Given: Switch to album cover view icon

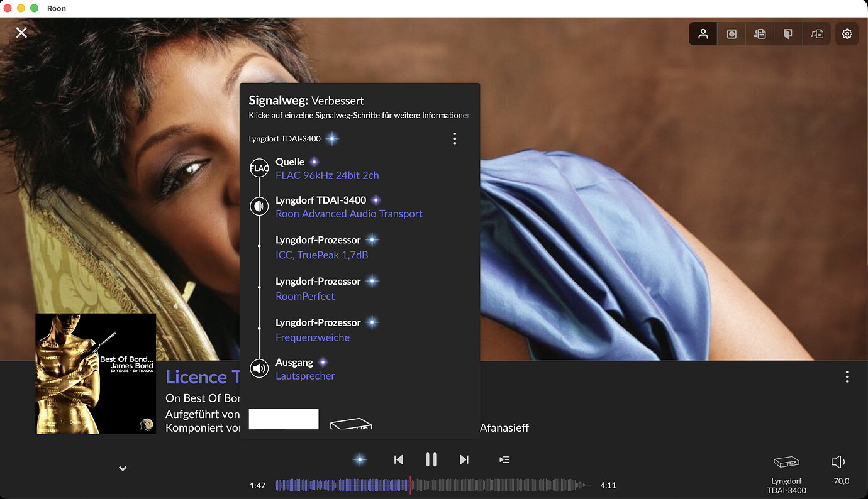Looking at the screenshot, I should tap(732, 34).
